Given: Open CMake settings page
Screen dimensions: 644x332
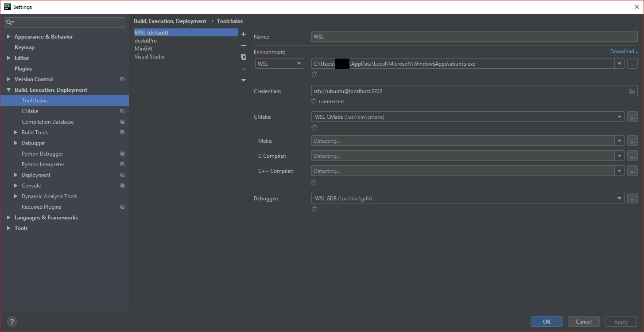Looking at the screenshot, I should pyautogui.click(x=30, y=111).
